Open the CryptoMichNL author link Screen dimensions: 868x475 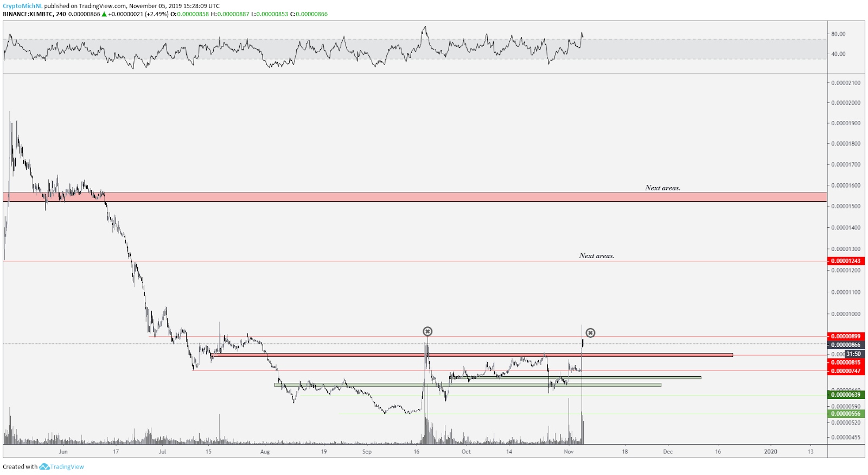pos(23,6)
